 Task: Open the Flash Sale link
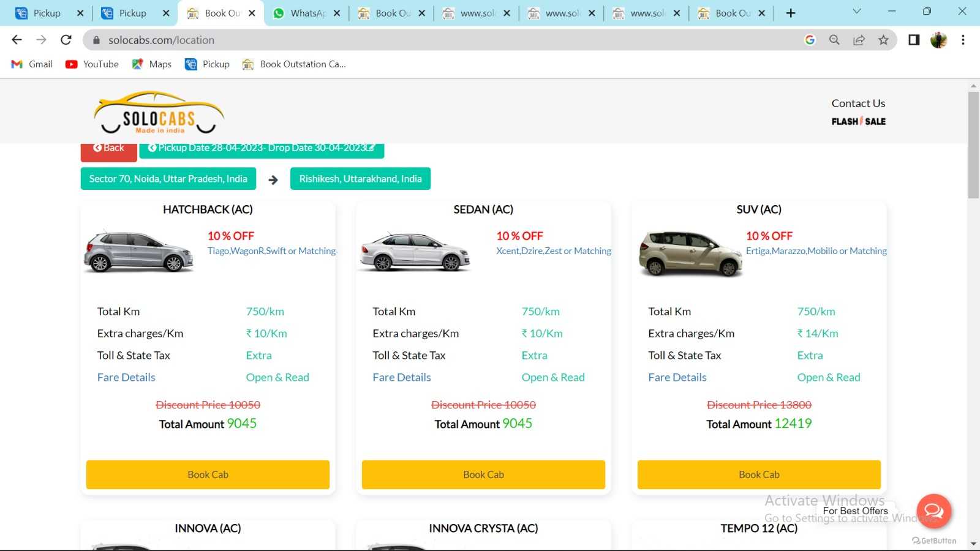[858, 121]
